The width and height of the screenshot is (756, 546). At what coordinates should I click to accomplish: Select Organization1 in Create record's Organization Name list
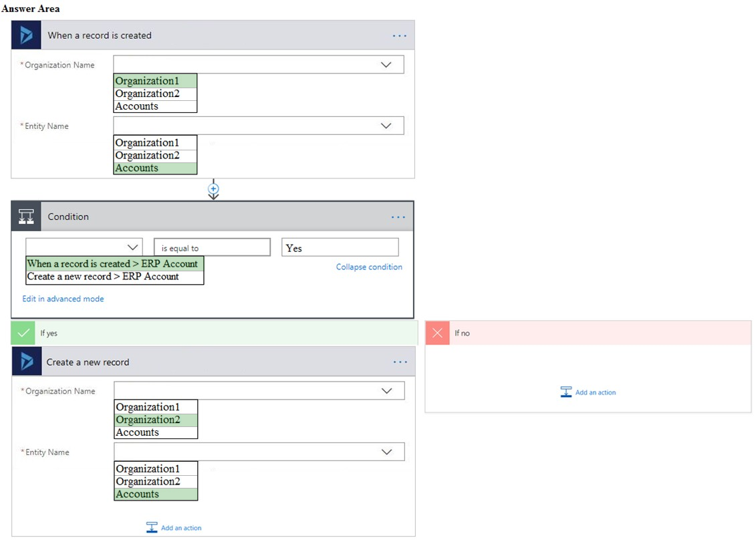[156, 407]
